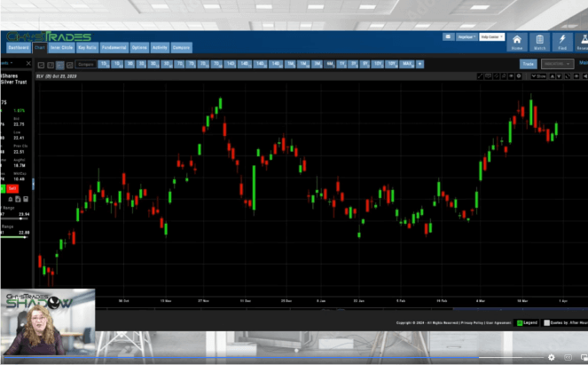
Task: Open the Watch list icon
Action: (540, 42)
